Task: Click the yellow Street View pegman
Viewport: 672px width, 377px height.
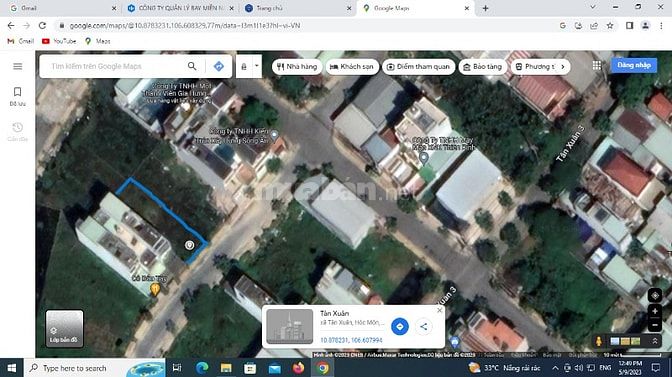Action: [598, 341]
